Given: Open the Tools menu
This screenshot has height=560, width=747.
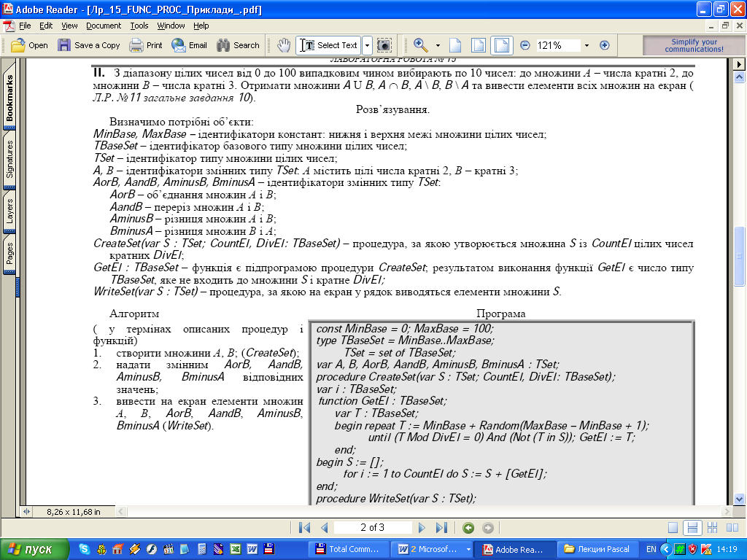Looking at the screenshot, I should (139, 26).
